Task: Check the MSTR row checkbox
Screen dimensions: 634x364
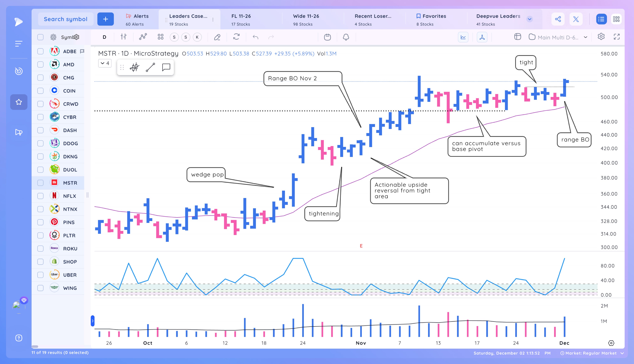Action: (x=40, y=183)
